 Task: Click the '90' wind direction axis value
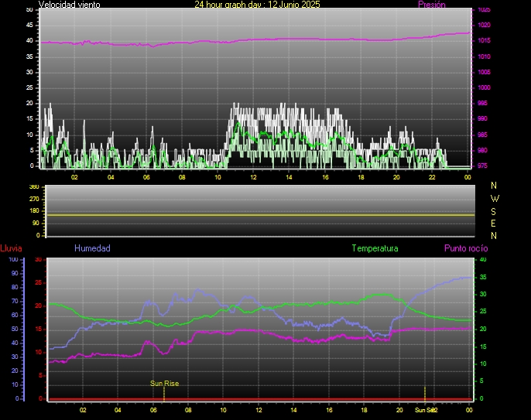pos(36,224)
